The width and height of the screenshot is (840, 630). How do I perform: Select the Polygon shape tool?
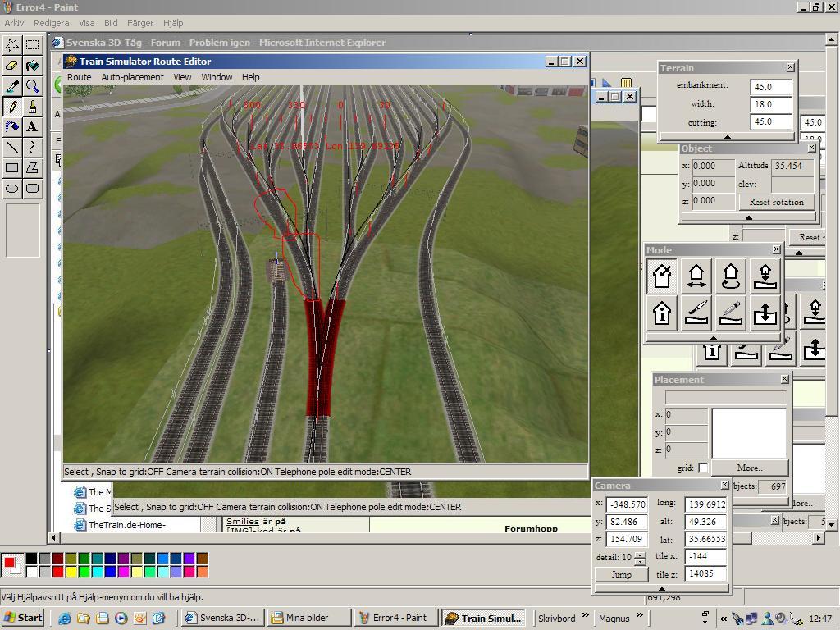point(32,167)
